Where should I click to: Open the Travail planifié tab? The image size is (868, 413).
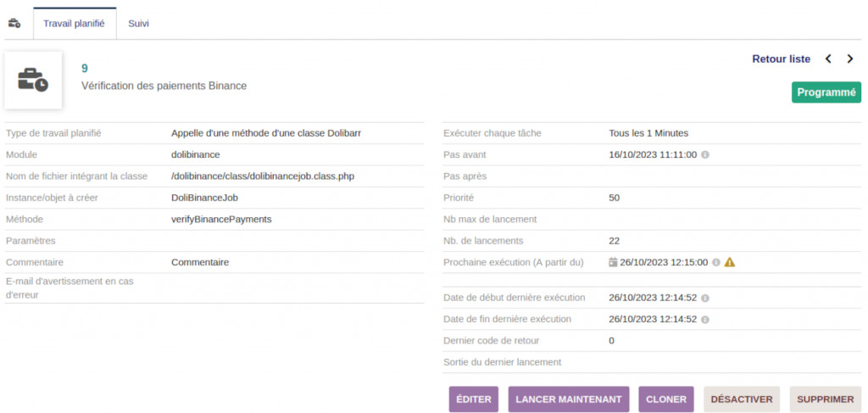point(74,23)
